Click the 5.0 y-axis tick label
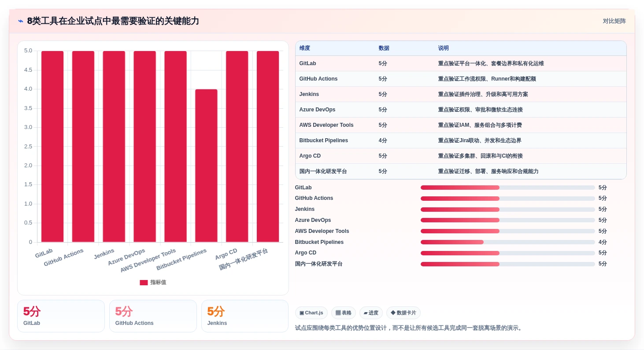Image resolution: width=644 pixels, height=350 pixels. pyautogui.click(x=28, y=51)
